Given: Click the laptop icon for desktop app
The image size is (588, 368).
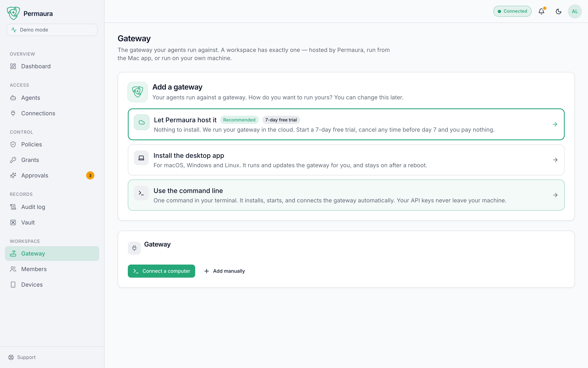Looking at the screenshot, I should click(x=141, y=158).
